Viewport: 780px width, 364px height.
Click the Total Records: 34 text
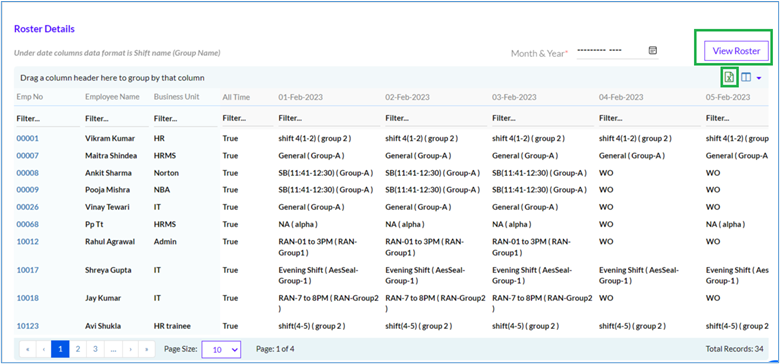click(x=734, y=349)
